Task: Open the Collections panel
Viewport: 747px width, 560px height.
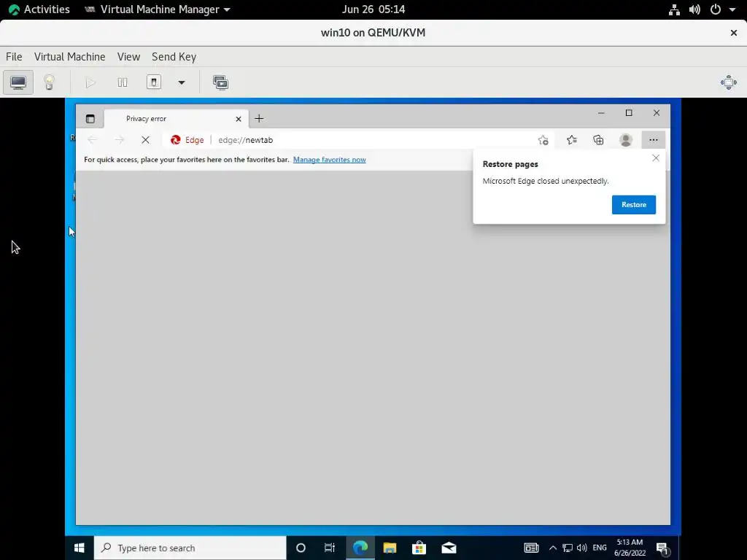Action: 598,140
